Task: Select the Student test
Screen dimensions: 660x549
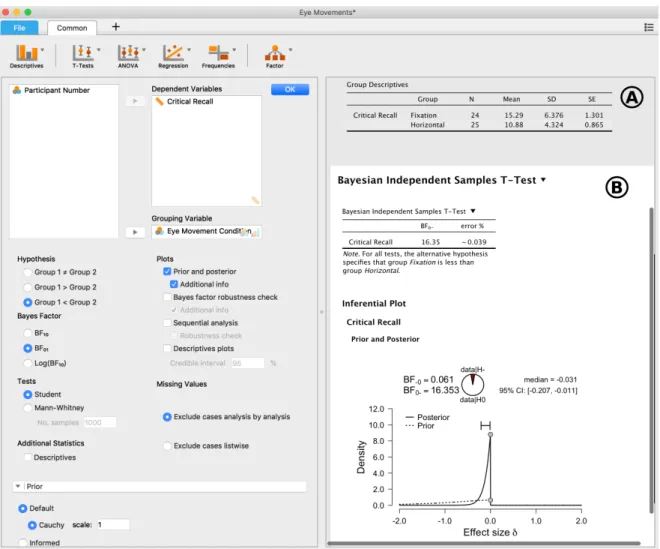Action: point(28,394)
